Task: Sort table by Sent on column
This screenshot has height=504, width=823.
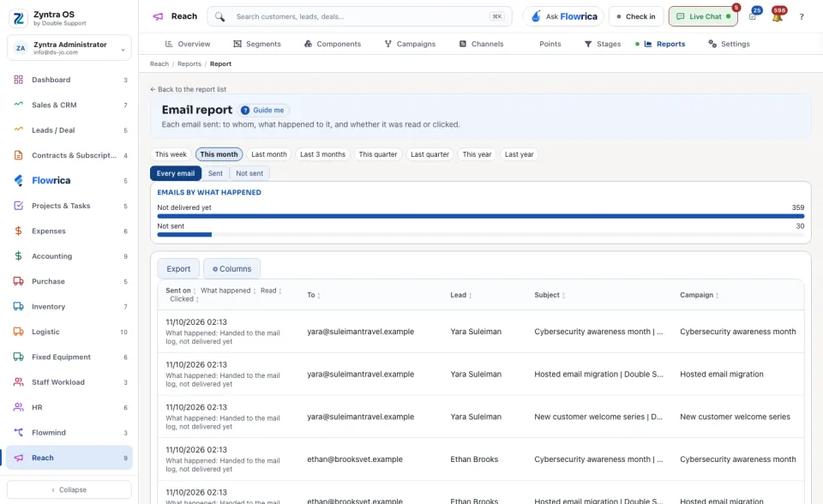Action: pyautogui.click(x=181, y=291)
